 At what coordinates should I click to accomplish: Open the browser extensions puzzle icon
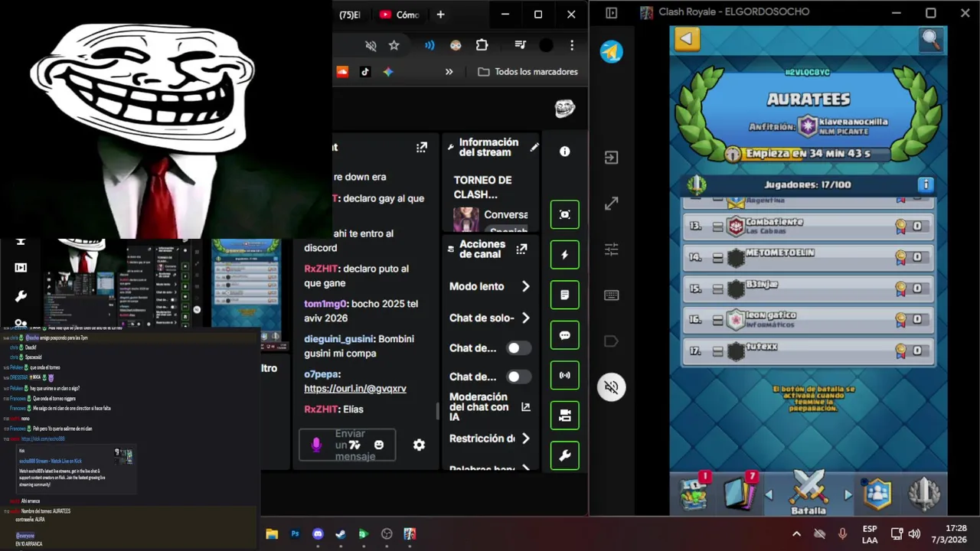[x=482, y=45]
